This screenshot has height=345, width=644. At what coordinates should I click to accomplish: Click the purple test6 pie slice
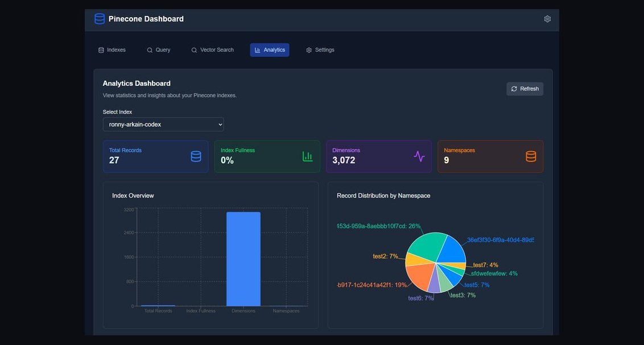point(434,284)
